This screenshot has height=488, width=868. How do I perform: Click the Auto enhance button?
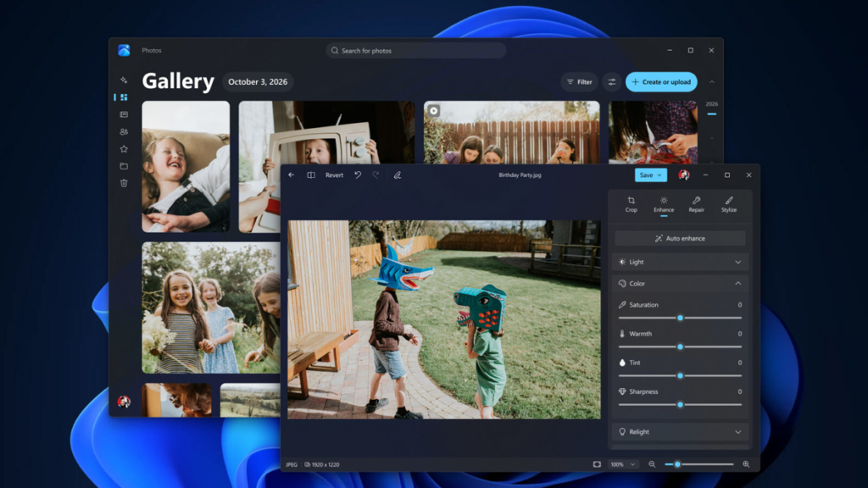[680, 238]
